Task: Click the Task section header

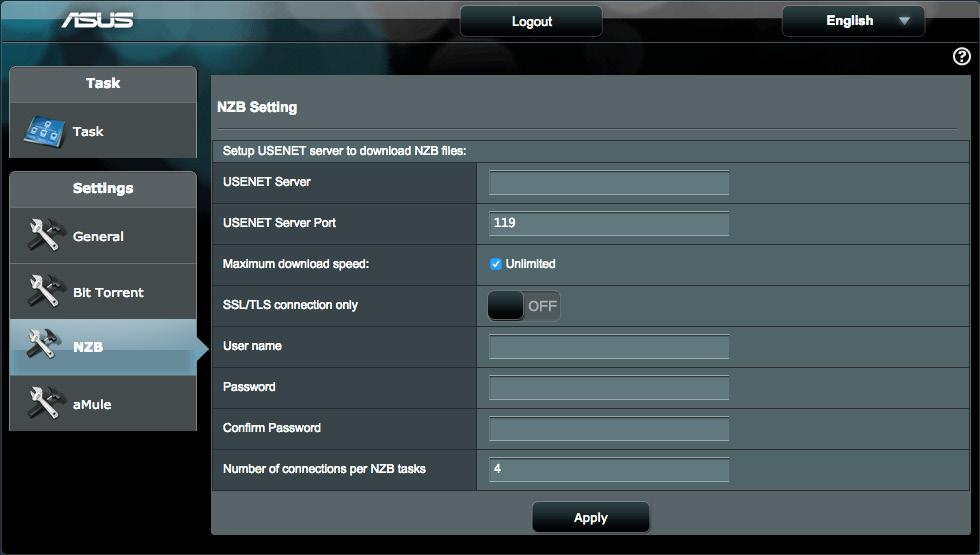Action: 103,83
